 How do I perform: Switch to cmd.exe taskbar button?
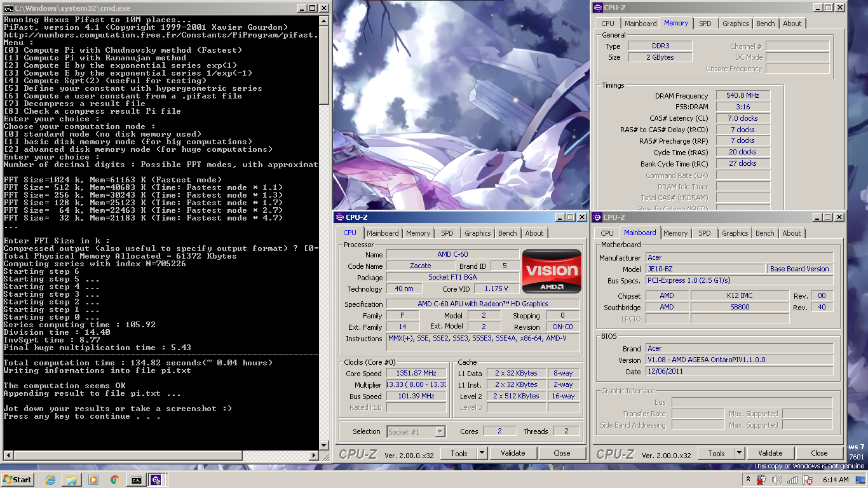click(136, 480)
